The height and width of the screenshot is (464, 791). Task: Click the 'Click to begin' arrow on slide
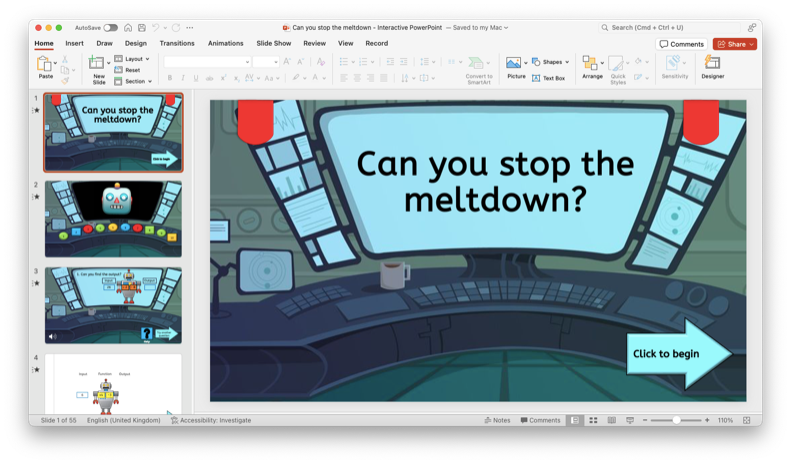point(679,354)
